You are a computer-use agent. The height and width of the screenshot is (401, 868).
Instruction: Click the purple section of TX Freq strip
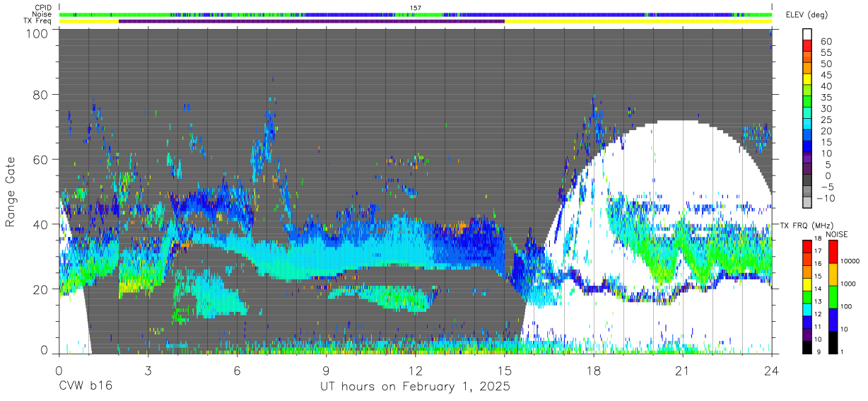[312, 21]
